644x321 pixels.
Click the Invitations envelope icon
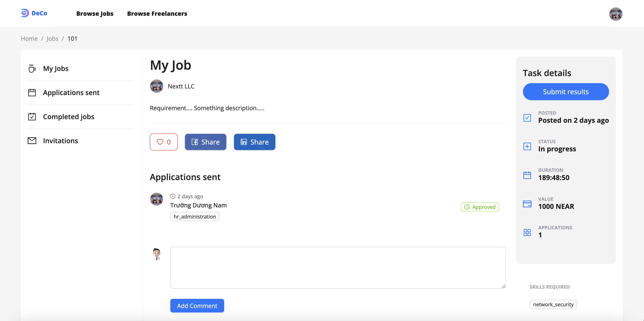point(32,141)
